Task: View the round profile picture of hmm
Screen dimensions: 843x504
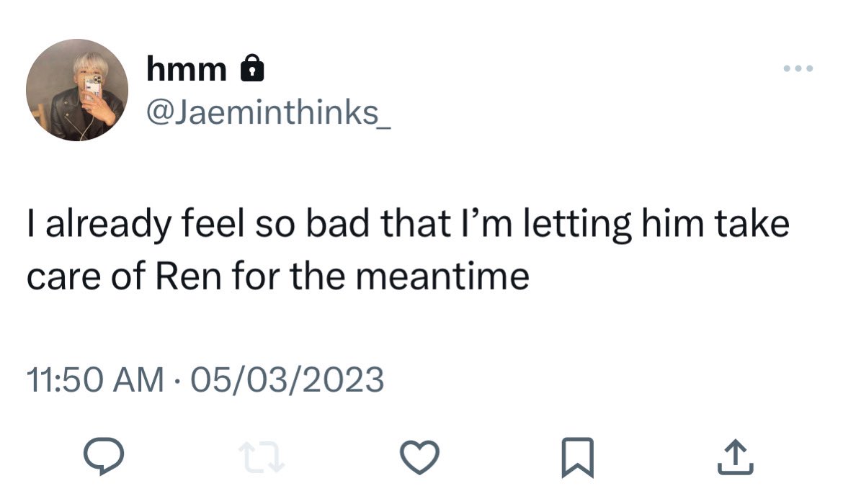Action: click(77, 90)
